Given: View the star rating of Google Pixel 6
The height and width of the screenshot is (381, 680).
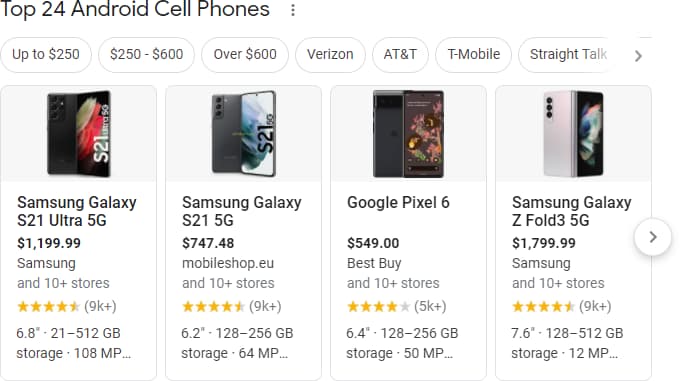Looking at the screenshot, I should (378, 307).
